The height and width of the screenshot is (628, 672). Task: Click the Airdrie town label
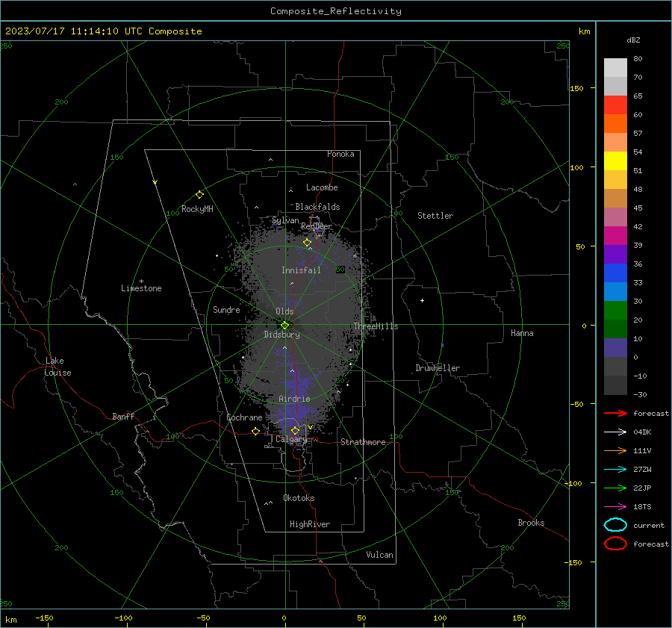tap(294, 399)
